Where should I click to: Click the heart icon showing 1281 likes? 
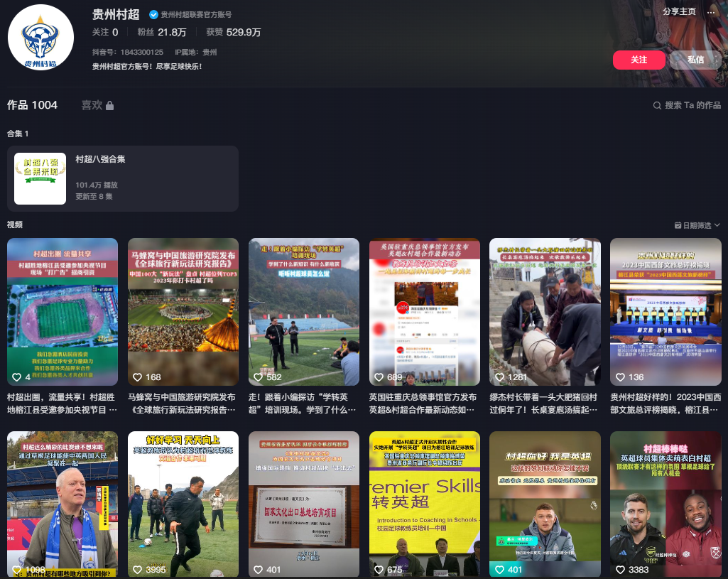click(500, 377)
